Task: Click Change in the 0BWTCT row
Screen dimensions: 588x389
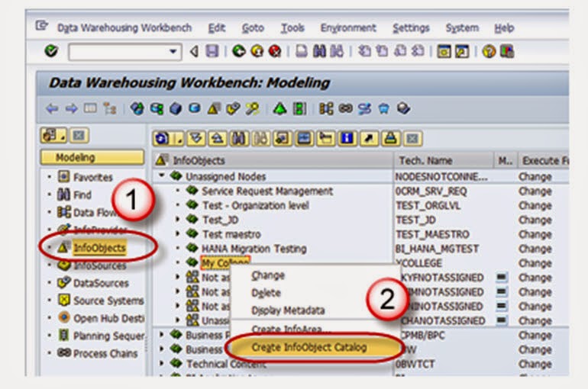Action: (x=535, y=364)
